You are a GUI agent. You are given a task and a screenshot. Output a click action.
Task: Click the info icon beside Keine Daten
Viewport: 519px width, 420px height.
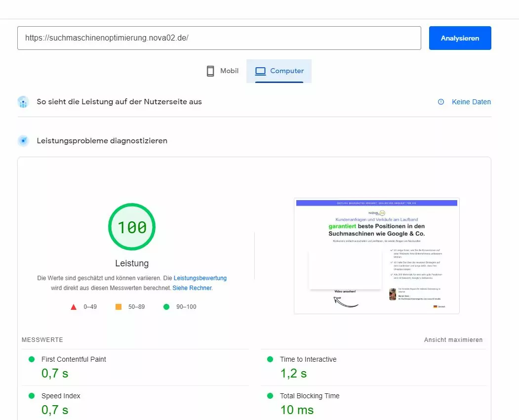point(441,102)
